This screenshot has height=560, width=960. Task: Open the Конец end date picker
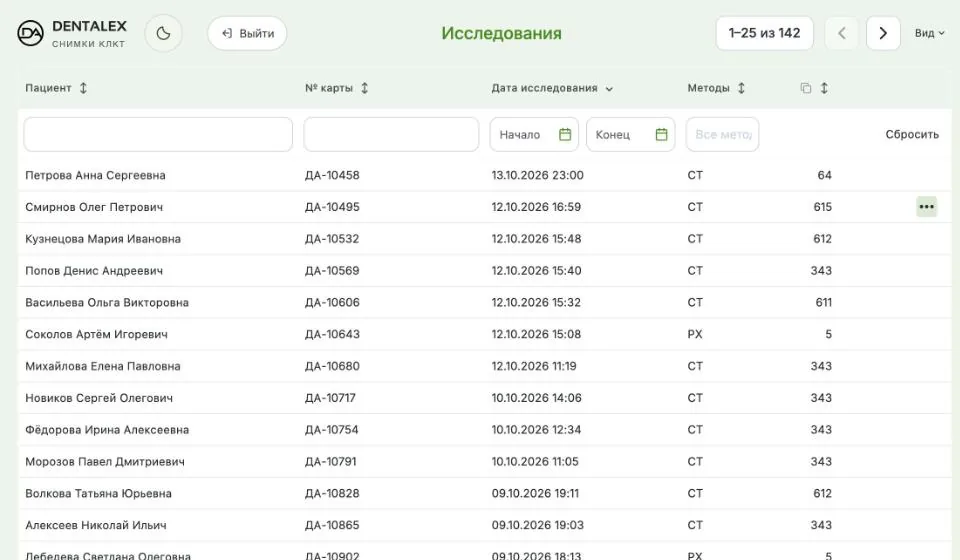(x=631, y=134)
